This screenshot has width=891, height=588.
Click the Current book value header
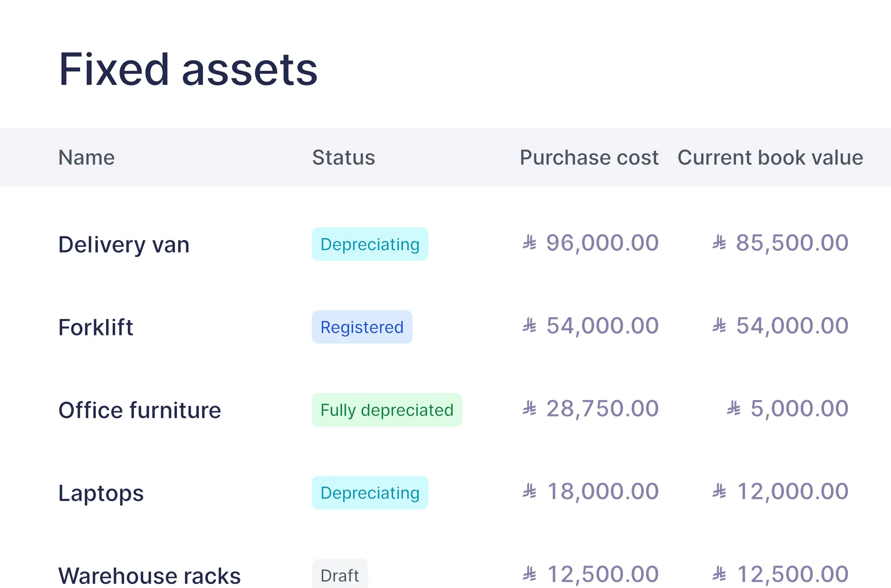[x=770, y=157]
